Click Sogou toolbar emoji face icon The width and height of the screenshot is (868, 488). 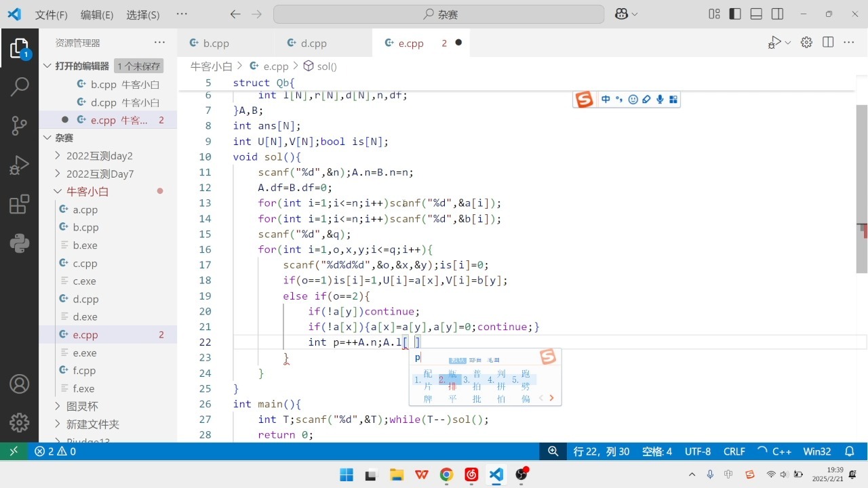tap(633, 100)
